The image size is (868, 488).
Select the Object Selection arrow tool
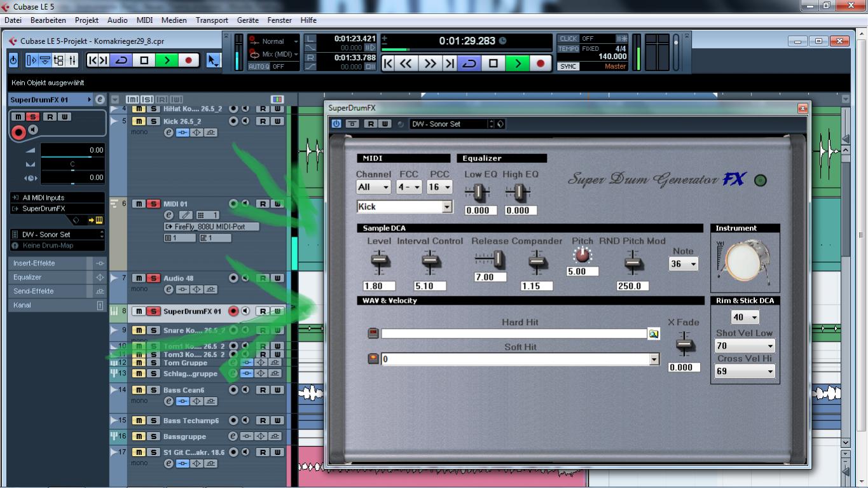pyautogui.click(x=213, y=60)
